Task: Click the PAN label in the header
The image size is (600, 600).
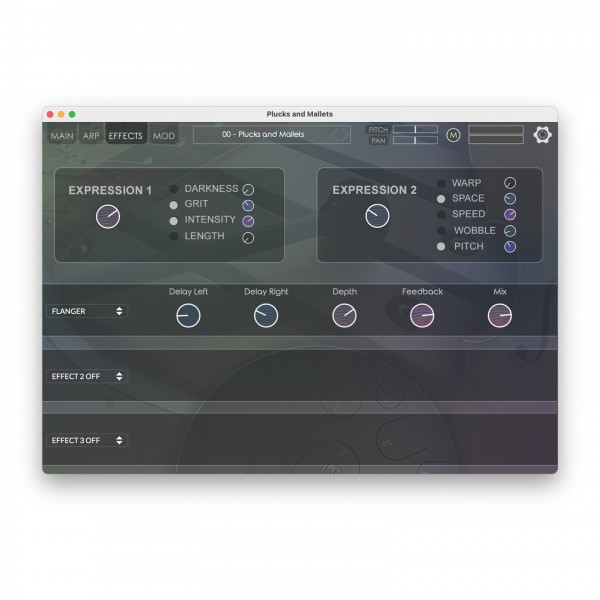Action: click(x=378, y=141)
